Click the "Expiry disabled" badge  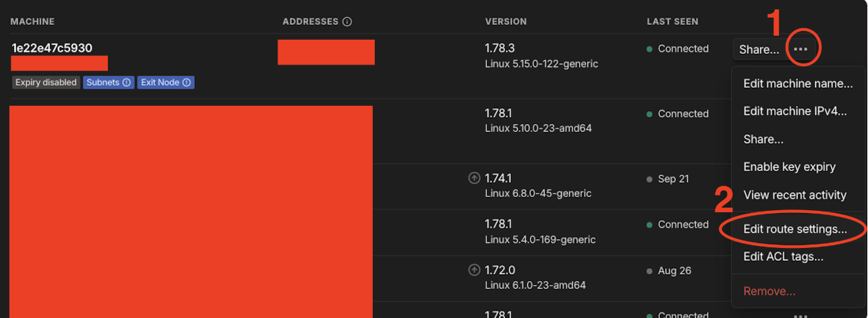46,83
